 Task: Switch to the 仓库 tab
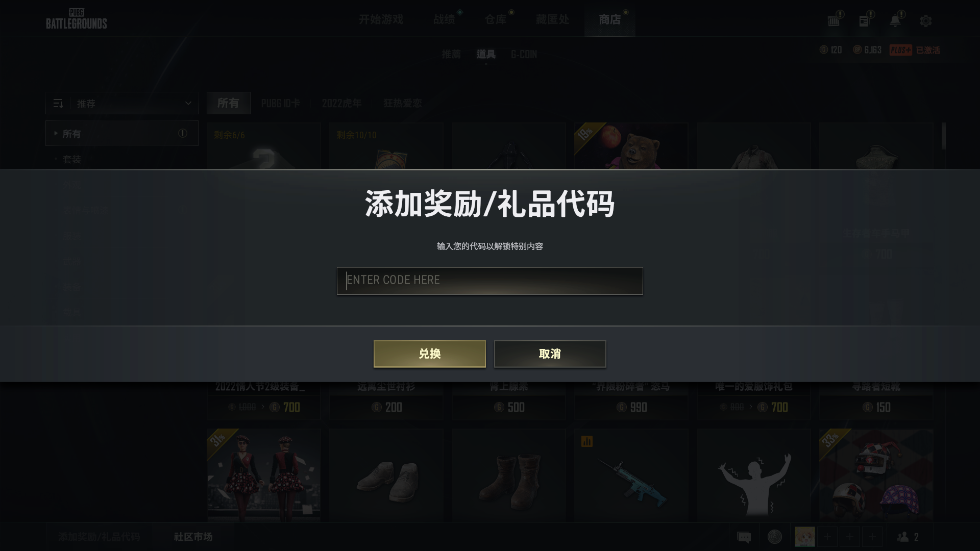click(x=496, y=19)
